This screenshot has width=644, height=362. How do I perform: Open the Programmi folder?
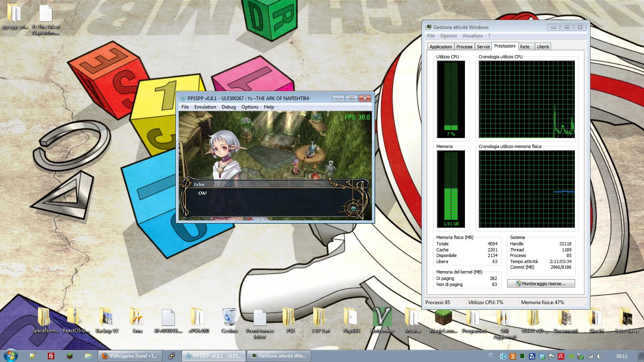474,321
